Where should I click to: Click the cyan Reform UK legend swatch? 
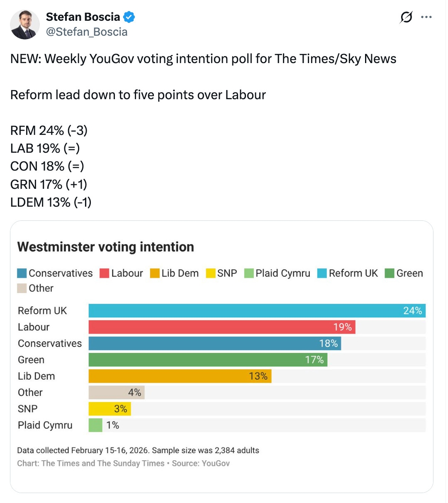322,273
